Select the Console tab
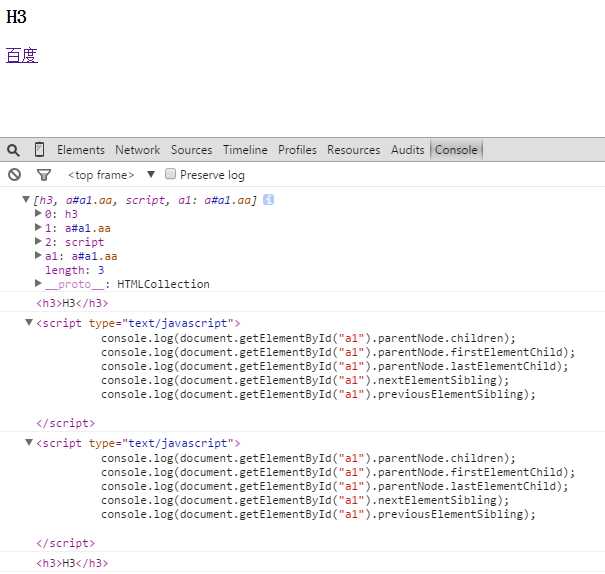 (456, 150)
